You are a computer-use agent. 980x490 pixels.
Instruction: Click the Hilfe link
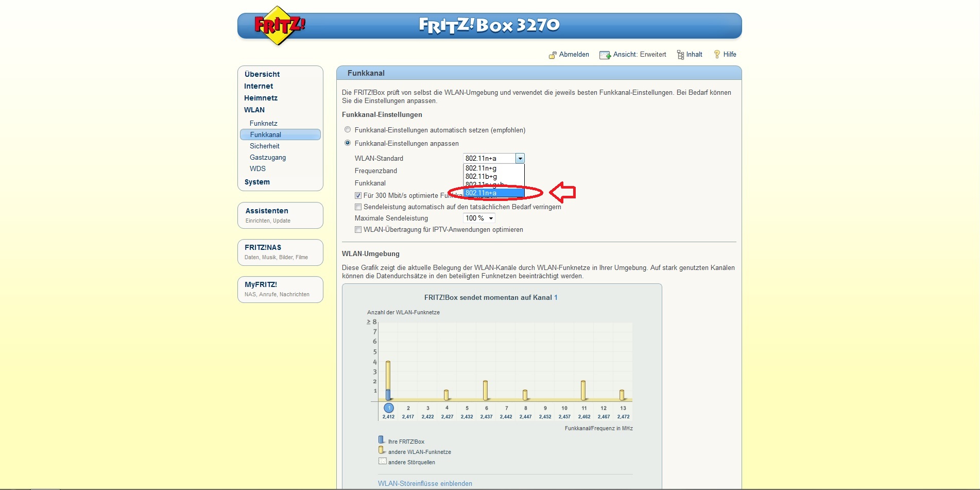(730, 54)
